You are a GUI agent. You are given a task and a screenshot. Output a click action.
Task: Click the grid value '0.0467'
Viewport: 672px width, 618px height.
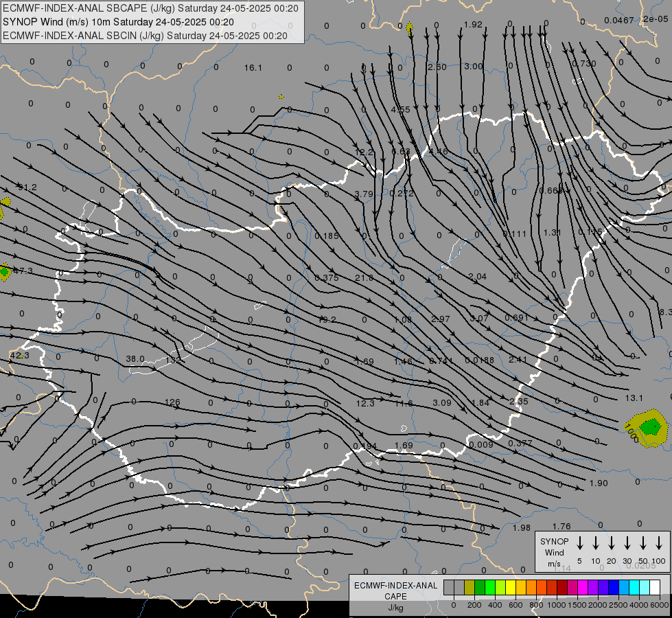tap(619, 20)
